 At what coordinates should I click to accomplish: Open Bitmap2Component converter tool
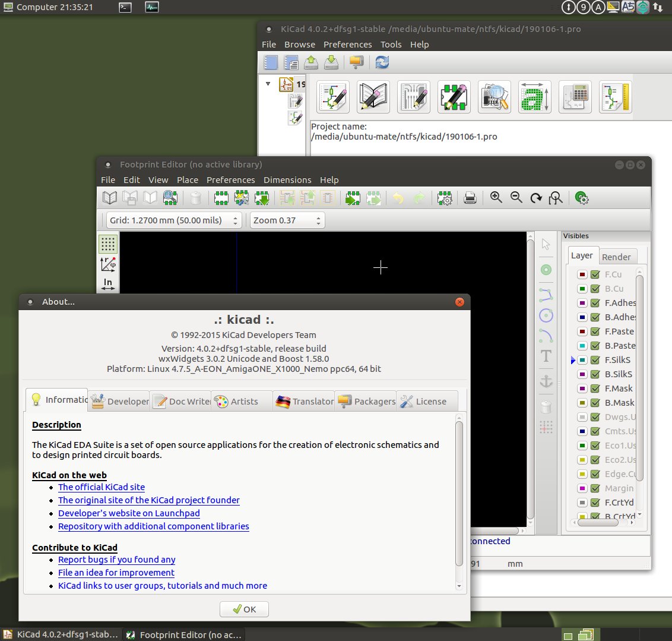534,97
